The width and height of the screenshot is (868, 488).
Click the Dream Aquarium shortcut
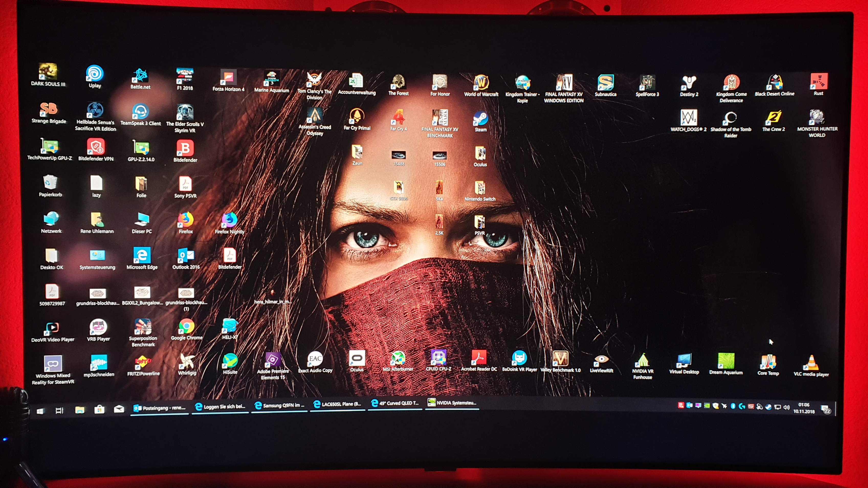pos(726,364)
